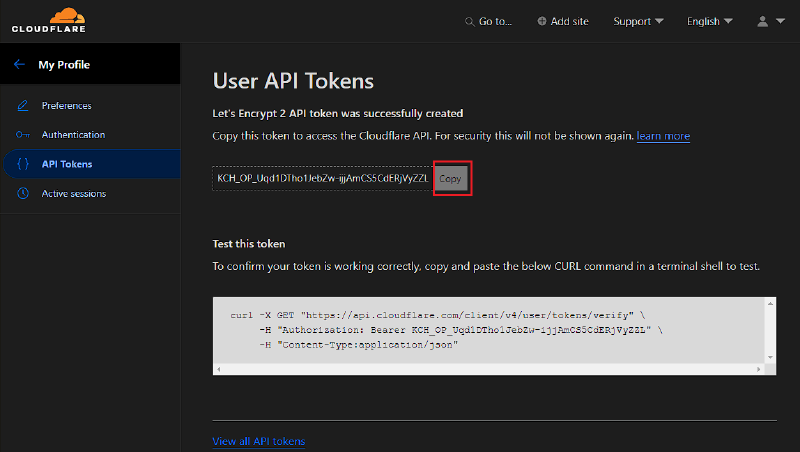This screenshot has width=800, height=452.
Task: Click the code block's horizontal scrollbar right arrow
Action: pos(760,370)
